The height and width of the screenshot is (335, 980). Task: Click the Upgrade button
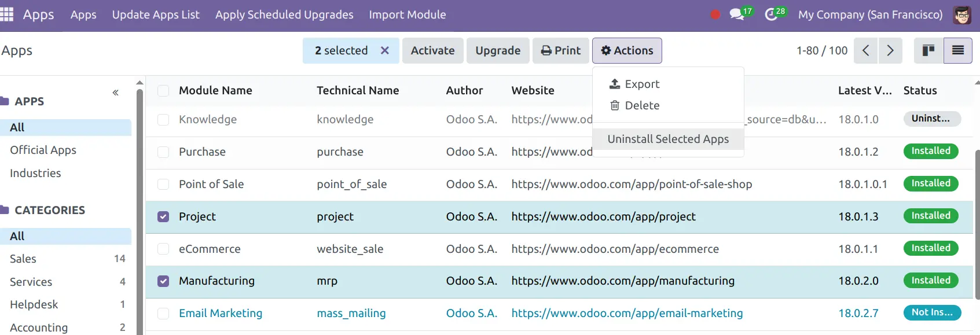[498, 50]
